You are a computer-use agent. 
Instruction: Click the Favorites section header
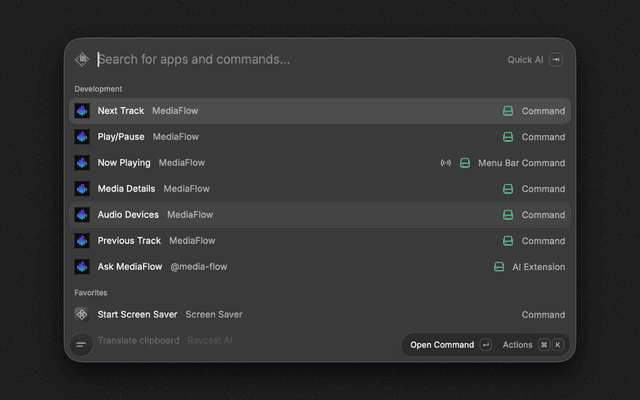pos(91,293)
